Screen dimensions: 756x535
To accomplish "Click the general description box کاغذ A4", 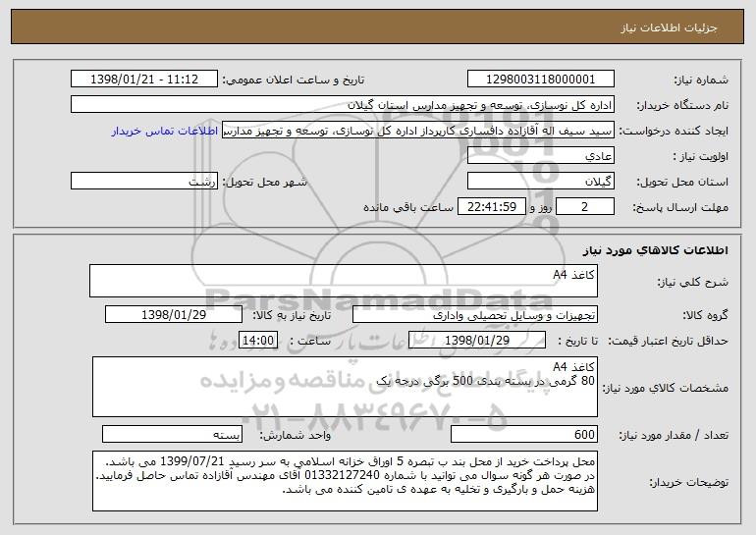I will [x=344, y=281].
